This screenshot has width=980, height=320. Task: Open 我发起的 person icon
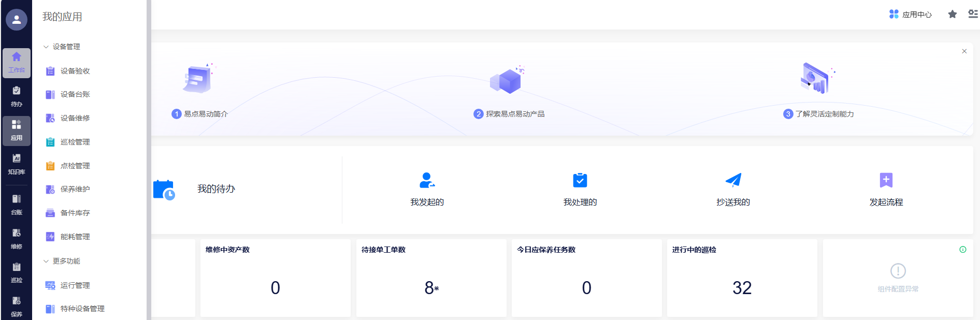(x=427, y=180)
